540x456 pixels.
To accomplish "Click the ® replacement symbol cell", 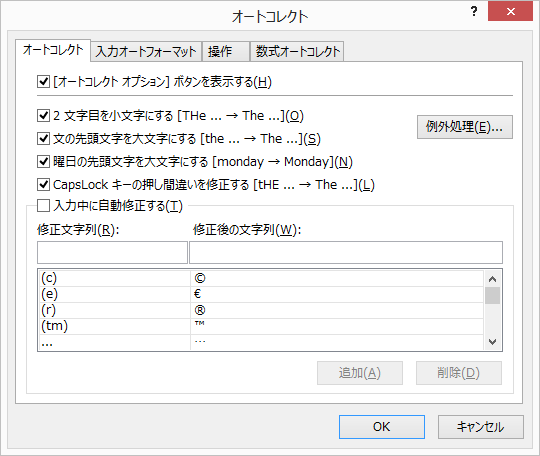I will pos(337,310).
